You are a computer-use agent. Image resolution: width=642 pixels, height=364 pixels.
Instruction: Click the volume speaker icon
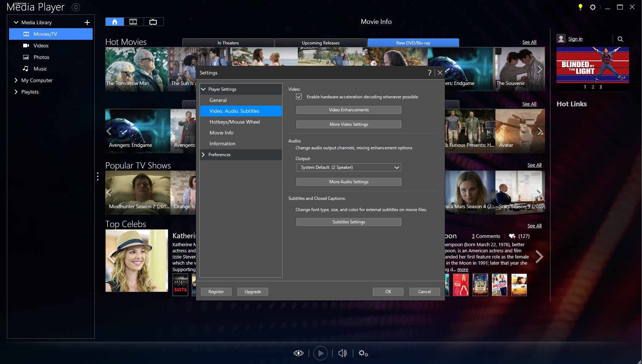coord(342,353)
